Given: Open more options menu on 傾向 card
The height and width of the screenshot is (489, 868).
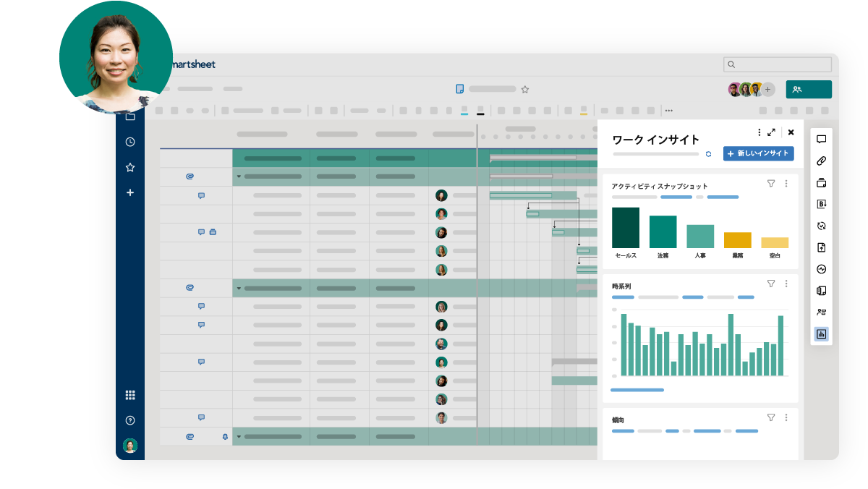Looking at the screenshot, I should click(x=786, y=417).
